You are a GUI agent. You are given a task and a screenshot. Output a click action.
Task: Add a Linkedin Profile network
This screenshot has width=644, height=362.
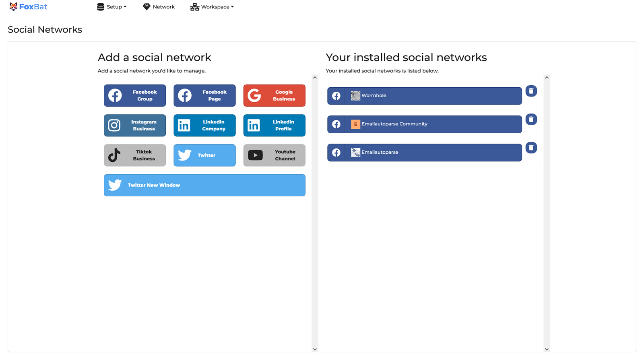[x=275, y=125]
